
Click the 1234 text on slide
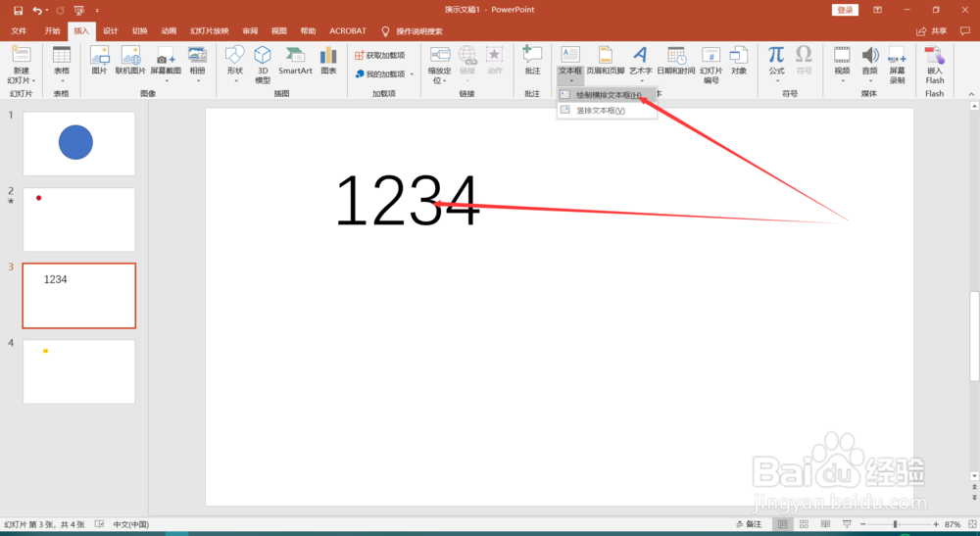click(408, 201)
